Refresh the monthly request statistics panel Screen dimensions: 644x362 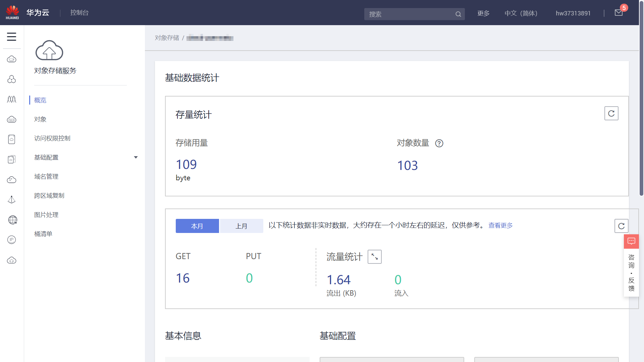click(621, 226)
